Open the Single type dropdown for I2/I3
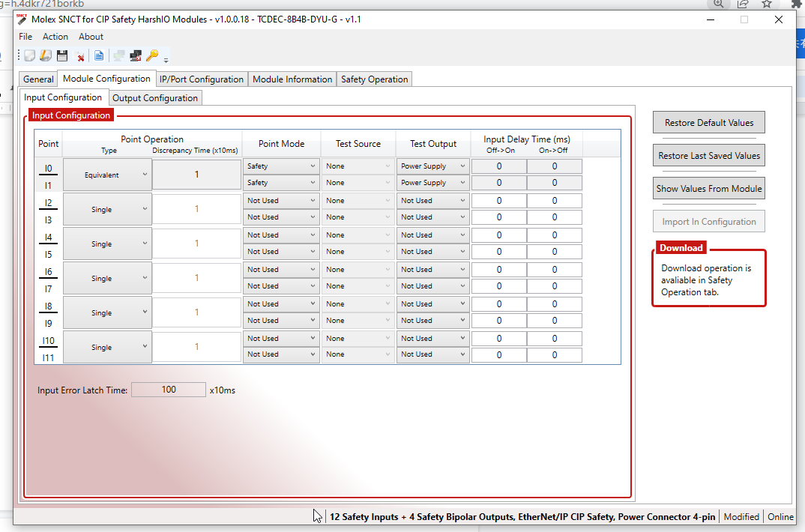This screenshot has width=805, height=532. [107, 209]
